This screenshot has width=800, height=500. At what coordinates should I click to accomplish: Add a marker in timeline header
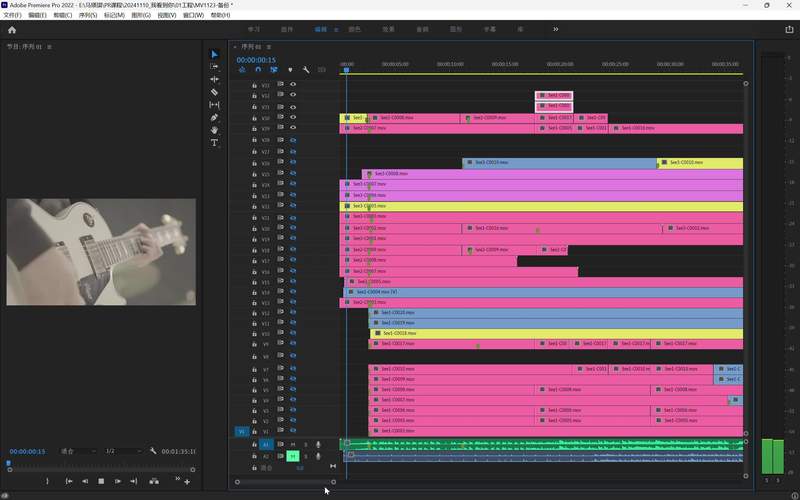290,69
